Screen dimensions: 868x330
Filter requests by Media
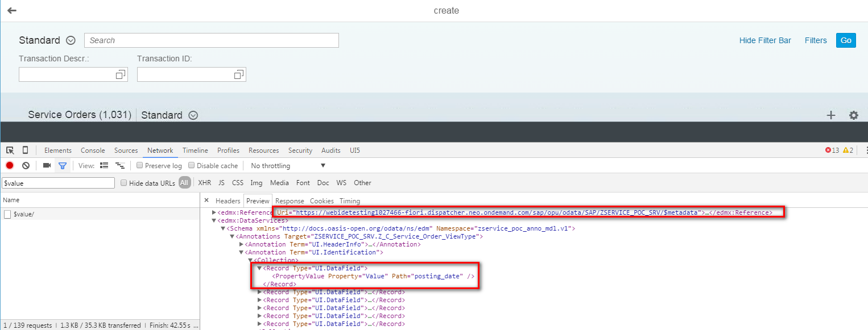(x=279, y=183)
